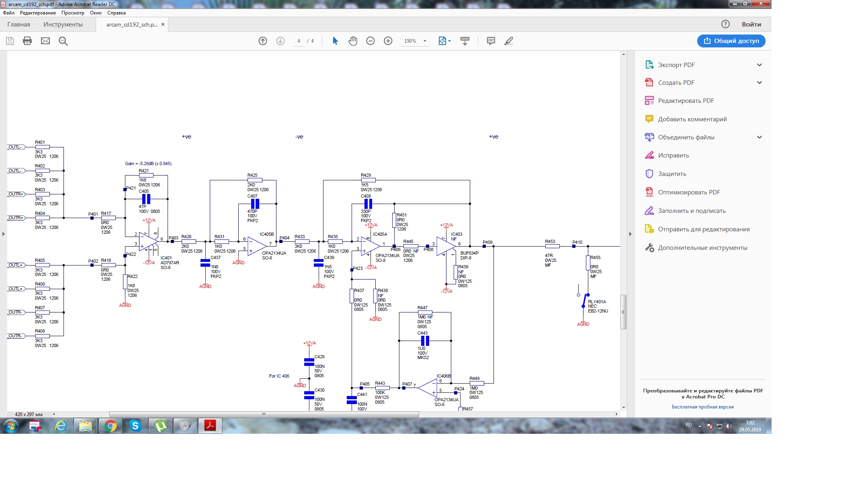Image resolution: width=868 pixels, height=488 pixels.
Task: Switch to the Инструменты tab
Action: click(63, 25)
